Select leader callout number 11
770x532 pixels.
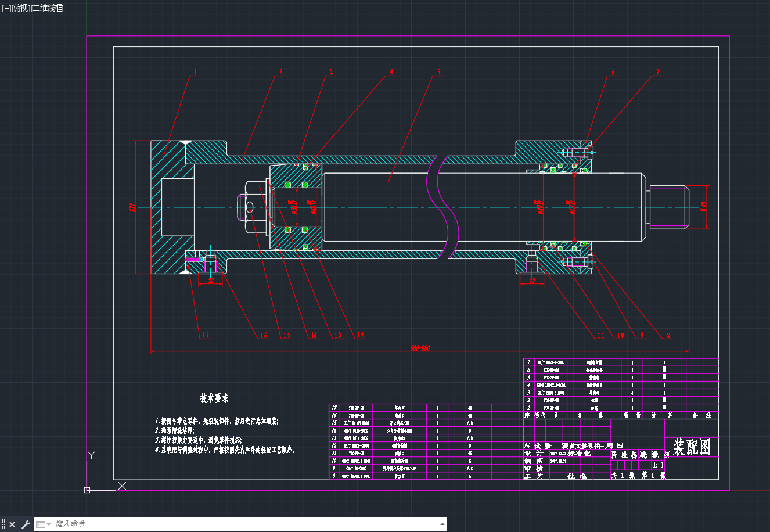tap(601, 335)
